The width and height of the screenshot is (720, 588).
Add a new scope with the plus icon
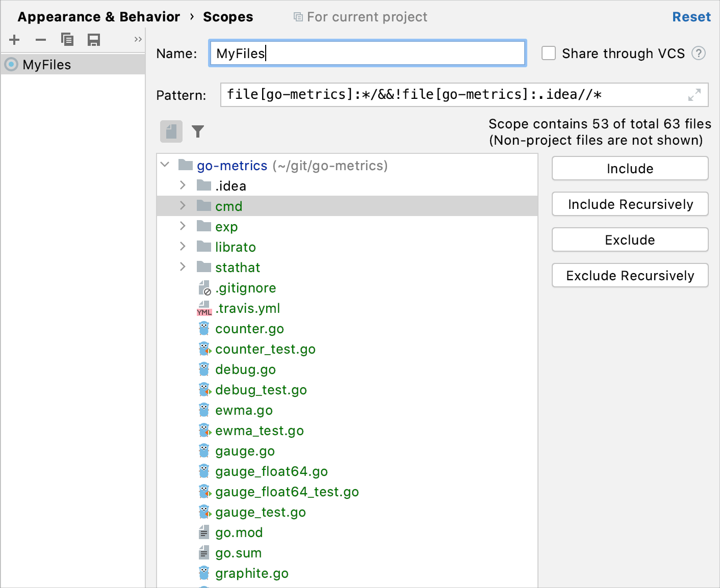(14, 39)
